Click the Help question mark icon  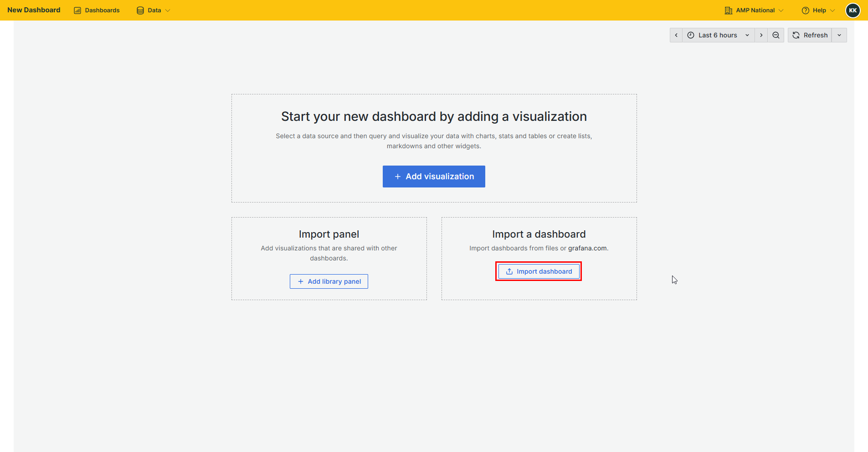coord(806,10)
